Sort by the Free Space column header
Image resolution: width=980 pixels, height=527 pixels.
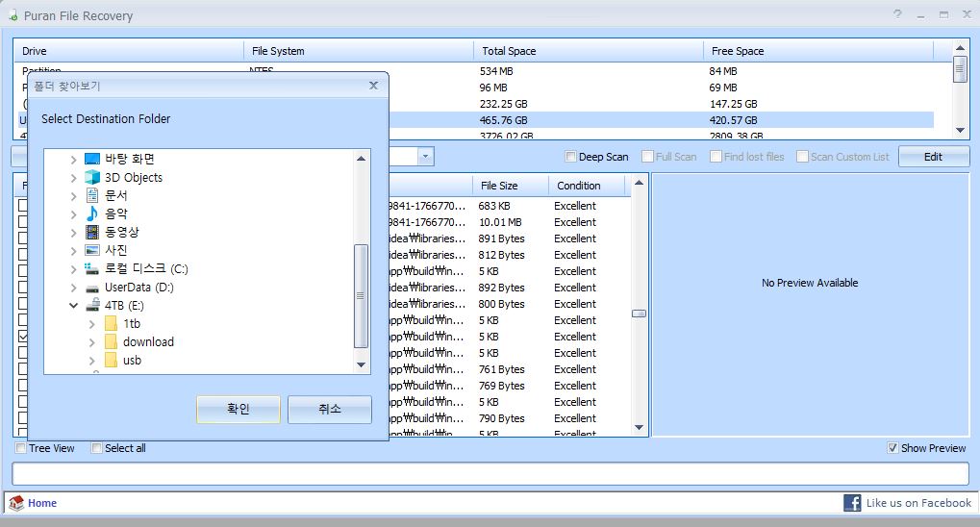818,51
